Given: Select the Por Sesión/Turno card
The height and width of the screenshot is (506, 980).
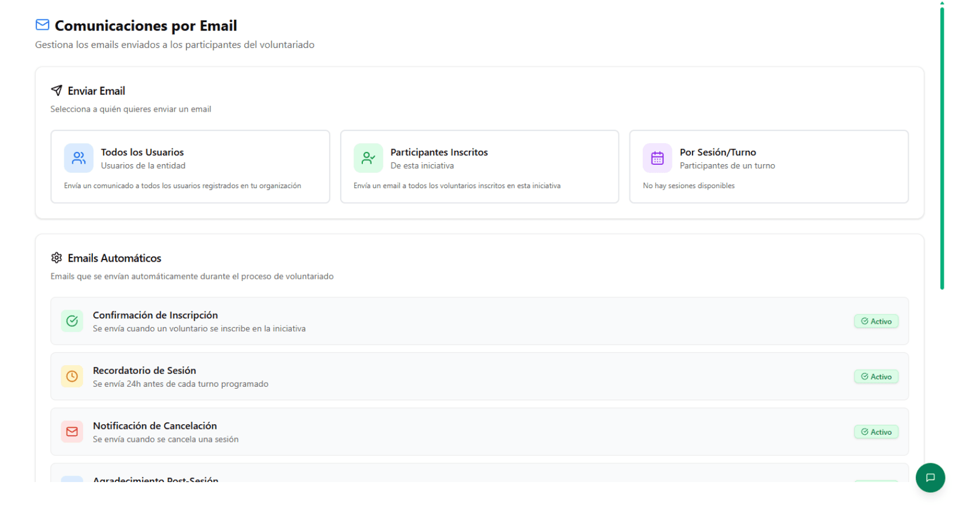Looking at the screenshot, I should (769, 167).
